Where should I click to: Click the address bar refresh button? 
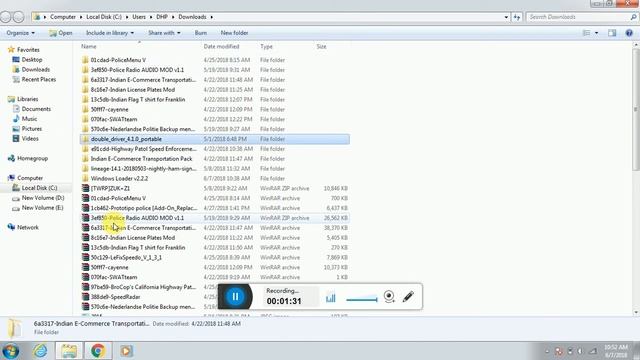click(x=517, y=17)
